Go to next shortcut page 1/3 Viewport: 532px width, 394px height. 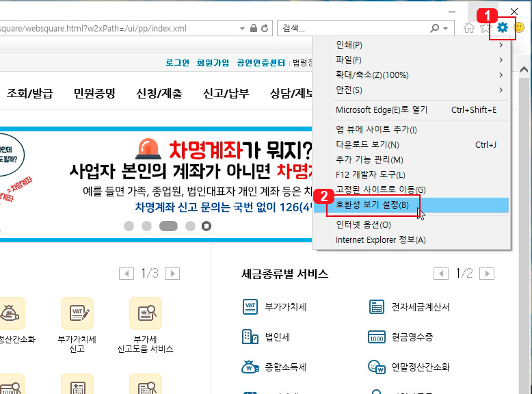tap(172, 274)
